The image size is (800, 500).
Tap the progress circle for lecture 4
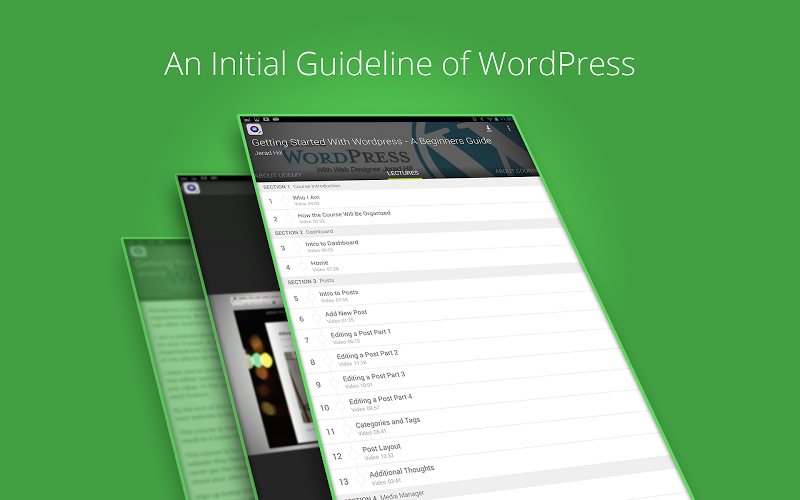303,266
